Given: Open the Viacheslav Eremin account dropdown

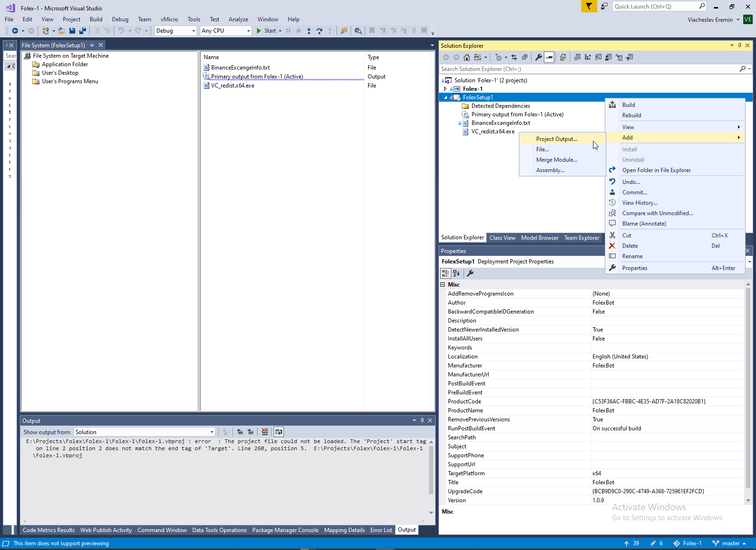Looking at the screenshot, I should tap(713, 20).
